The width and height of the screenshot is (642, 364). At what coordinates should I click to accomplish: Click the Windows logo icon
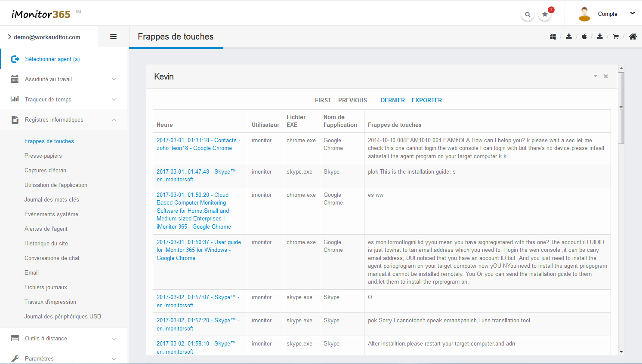click(x=553, y=37)
